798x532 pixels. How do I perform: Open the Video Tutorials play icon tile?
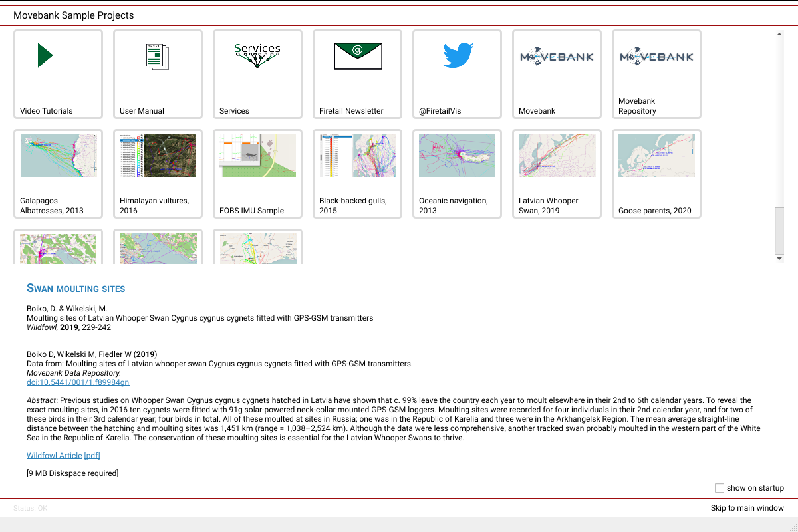[x=45, y=56]
